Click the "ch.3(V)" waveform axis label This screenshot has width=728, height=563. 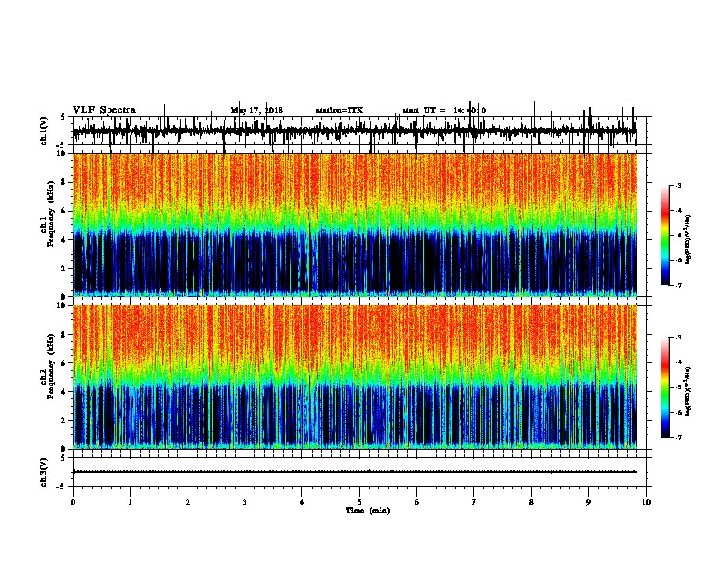click(x=44, y=472)
